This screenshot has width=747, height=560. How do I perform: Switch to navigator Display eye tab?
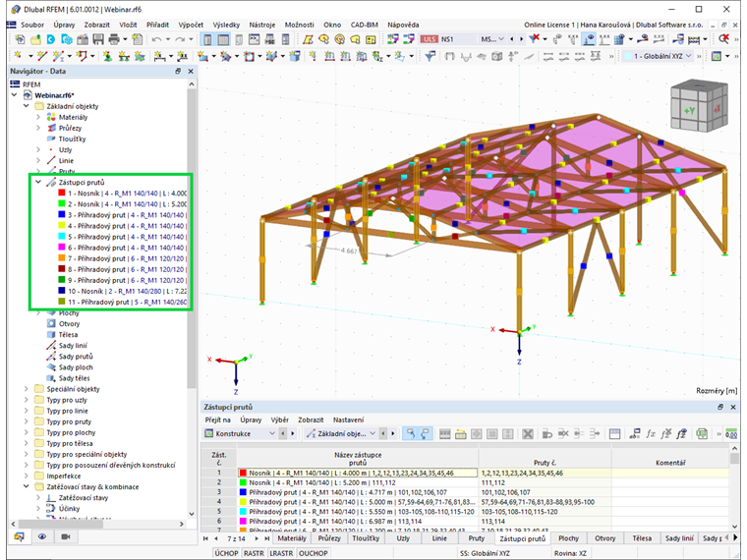point(42,536)
